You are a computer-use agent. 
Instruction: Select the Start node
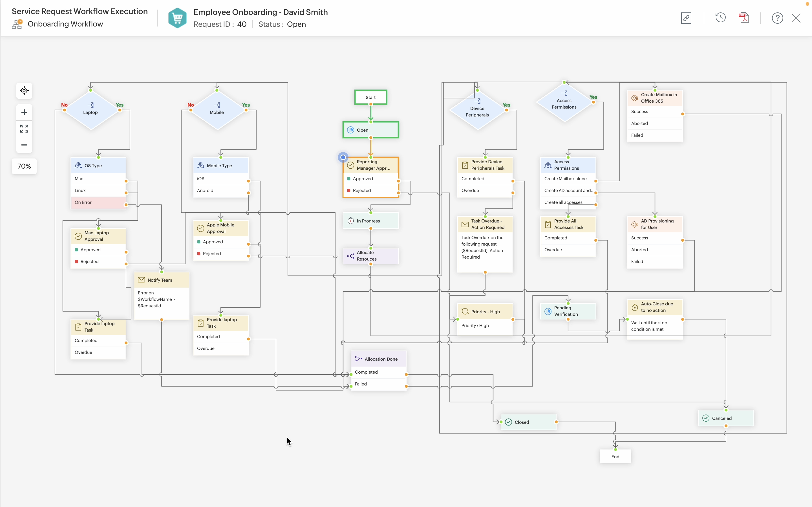(x=370, y=97)
